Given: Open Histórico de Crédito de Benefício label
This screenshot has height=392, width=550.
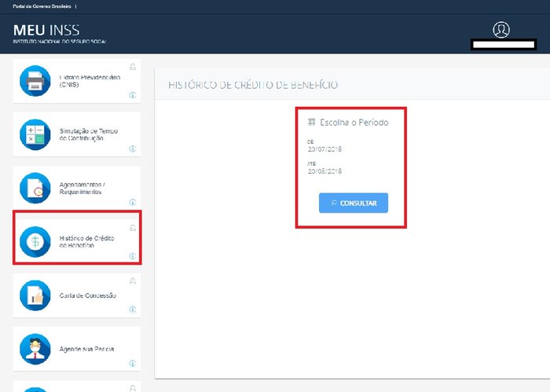Looking at the screenshot, I should pos(86,242).
